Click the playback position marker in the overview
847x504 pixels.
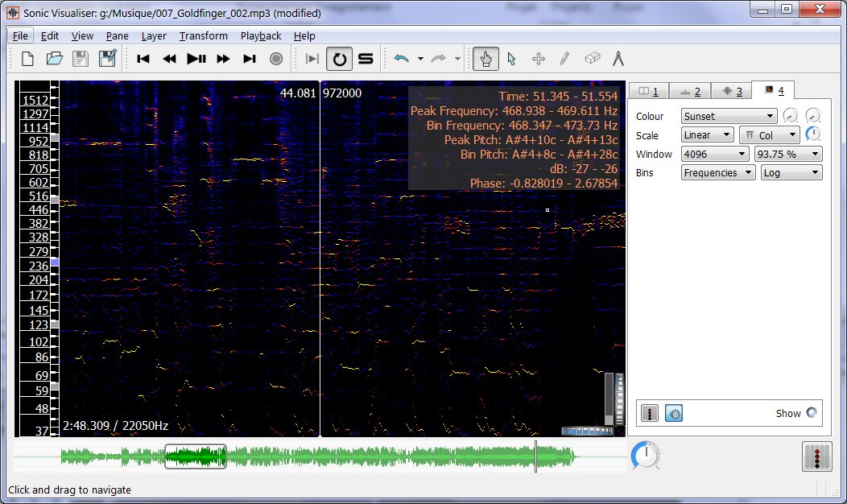[536, 456]
